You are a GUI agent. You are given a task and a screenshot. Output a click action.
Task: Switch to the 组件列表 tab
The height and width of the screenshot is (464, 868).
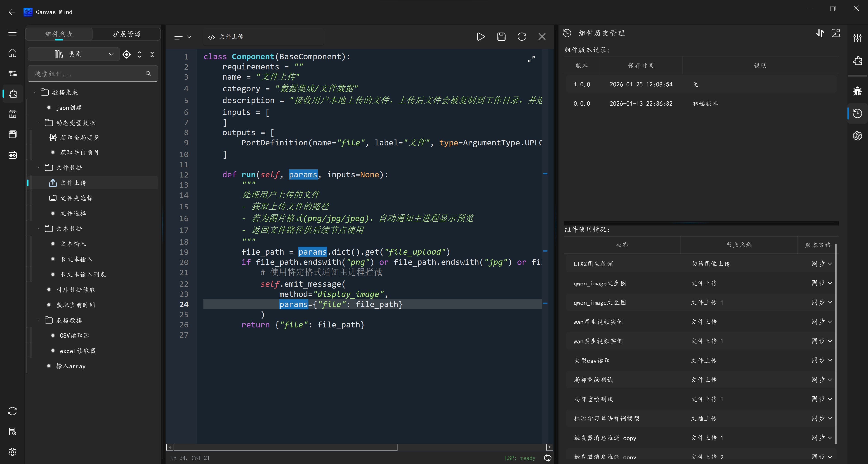click(x=59, y=34)
